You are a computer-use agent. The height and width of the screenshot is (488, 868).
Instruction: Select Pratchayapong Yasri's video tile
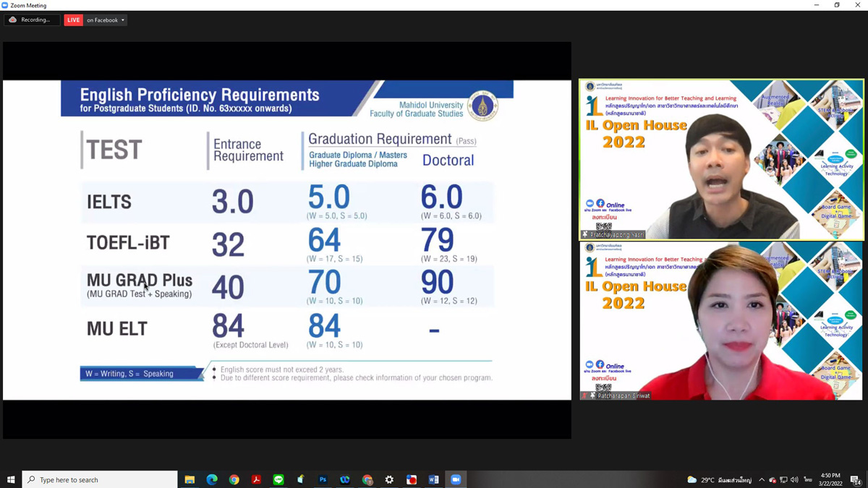click(721, 159)
